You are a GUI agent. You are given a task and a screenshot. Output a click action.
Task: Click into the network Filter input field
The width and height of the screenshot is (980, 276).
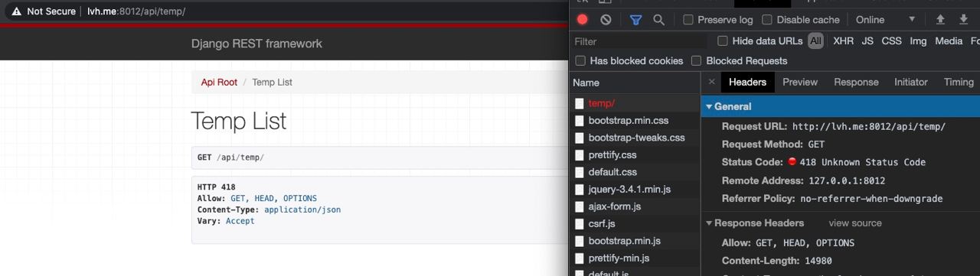pos(639,41)
